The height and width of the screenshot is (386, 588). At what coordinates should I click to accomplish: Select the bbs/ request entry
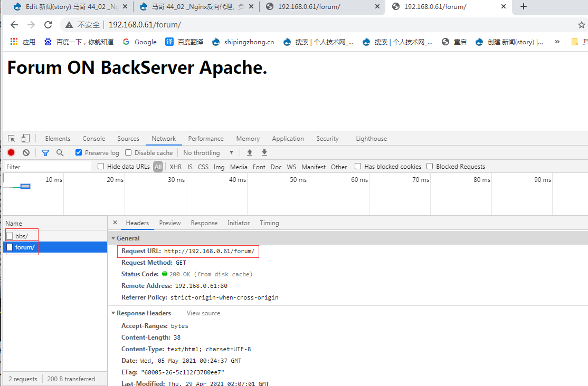(22, 236)
